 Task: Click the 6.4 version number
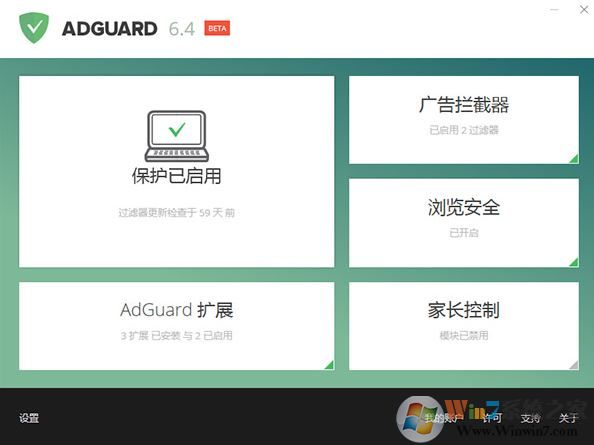tap(182, 29)
